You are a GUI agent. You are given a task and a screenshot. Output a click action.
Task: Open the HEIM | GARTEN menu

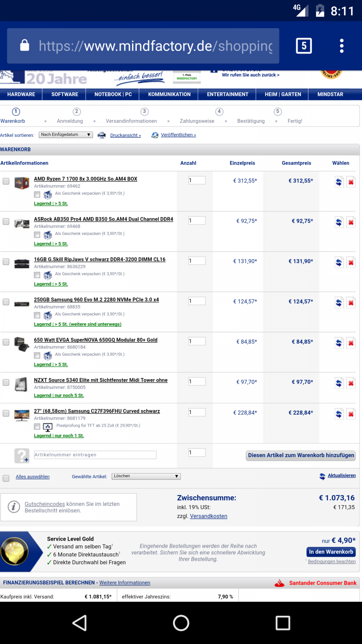pos(283,94)
